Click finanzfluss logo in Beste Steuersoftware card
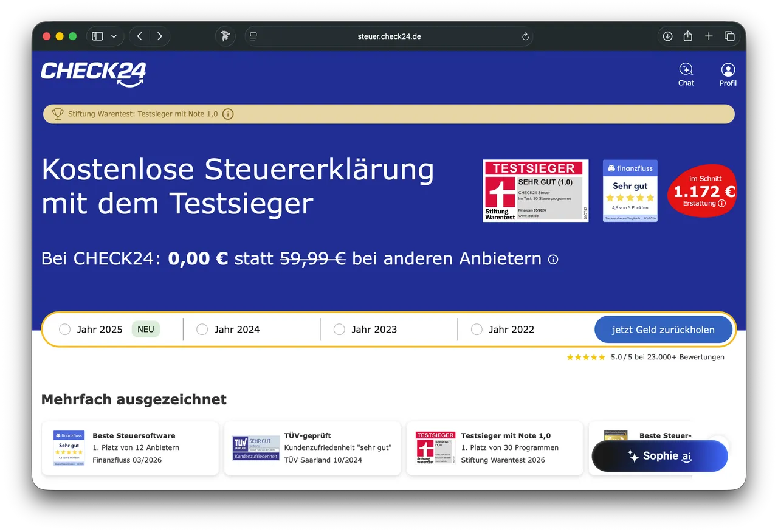778x532 pixels. (69, 448)
